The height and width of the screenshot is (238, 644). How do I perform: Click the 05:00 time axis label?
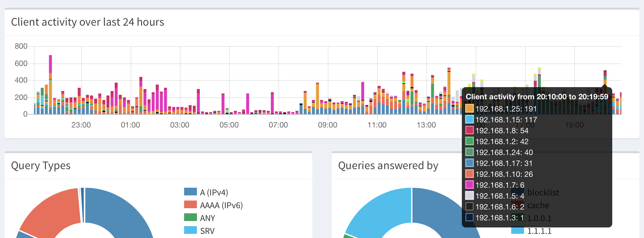click(x=229, y=125)
